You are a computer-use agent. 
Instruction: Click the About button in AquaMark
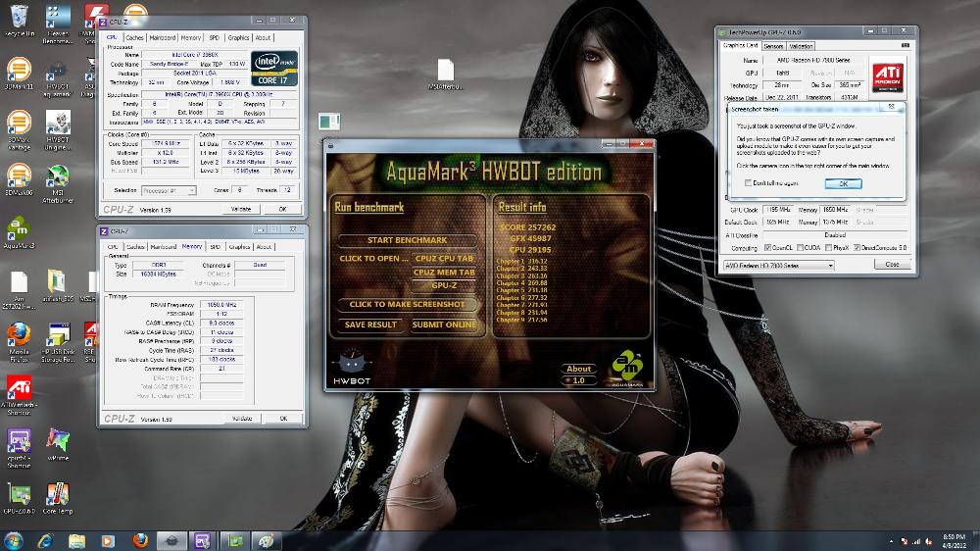(579, 369)
